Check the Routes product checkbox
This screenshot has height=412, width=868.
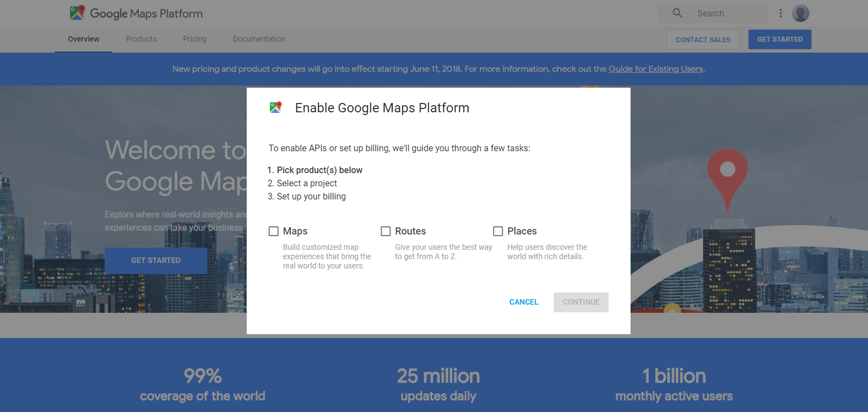386,231
